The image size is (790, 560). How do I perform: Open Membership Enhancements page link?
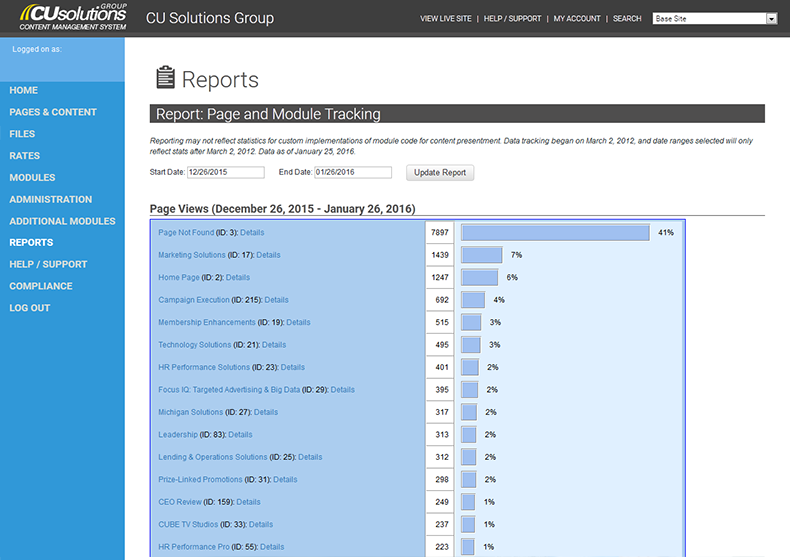pos(207,322)
